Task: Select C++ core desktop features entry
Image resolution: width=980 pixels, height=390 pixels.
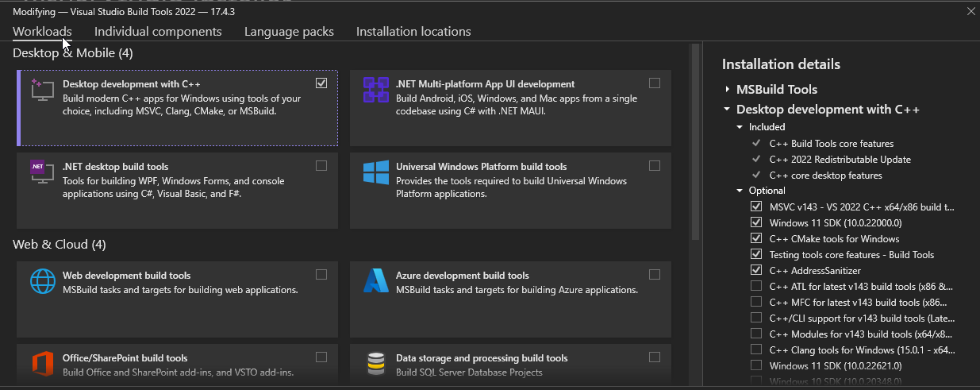Action: click(826, 176)
